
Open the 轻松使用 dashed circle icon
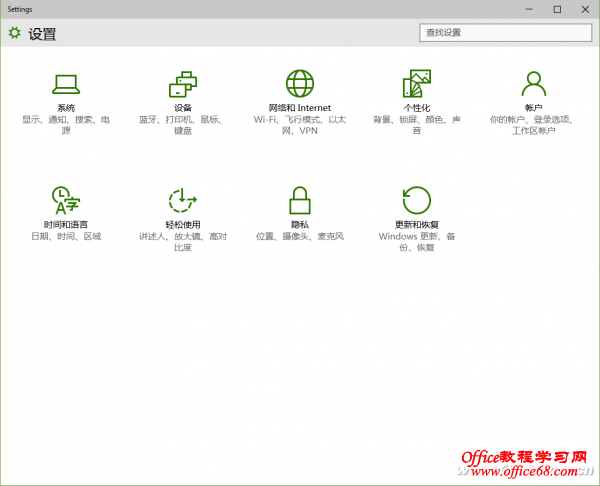click(x=183, y=200)
